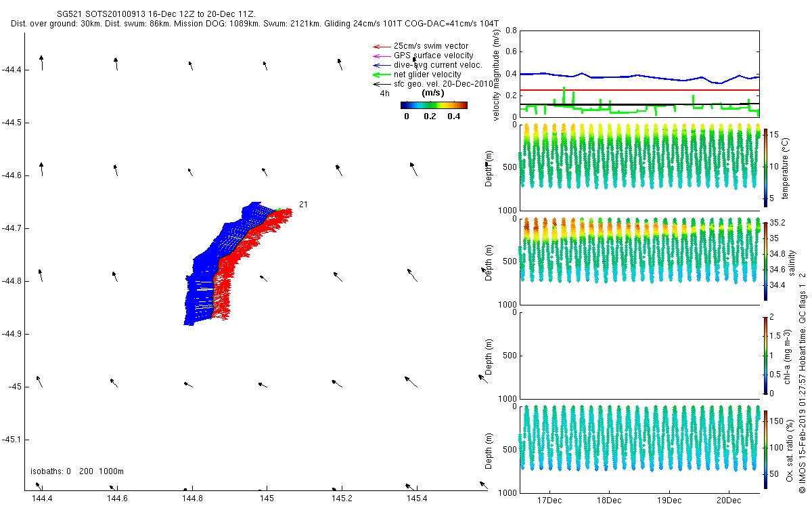
Task: Click the green net glider velocity legend arrow
Action: 381,75
